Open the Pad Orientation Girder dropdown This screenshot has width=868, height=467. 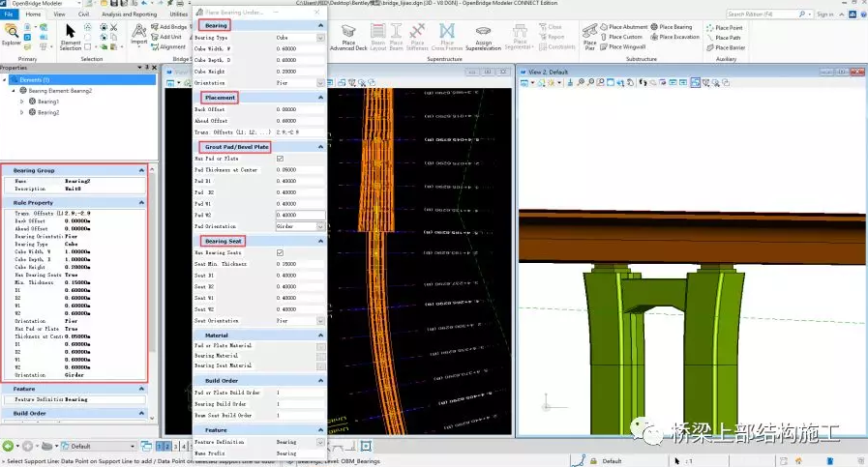320,226
